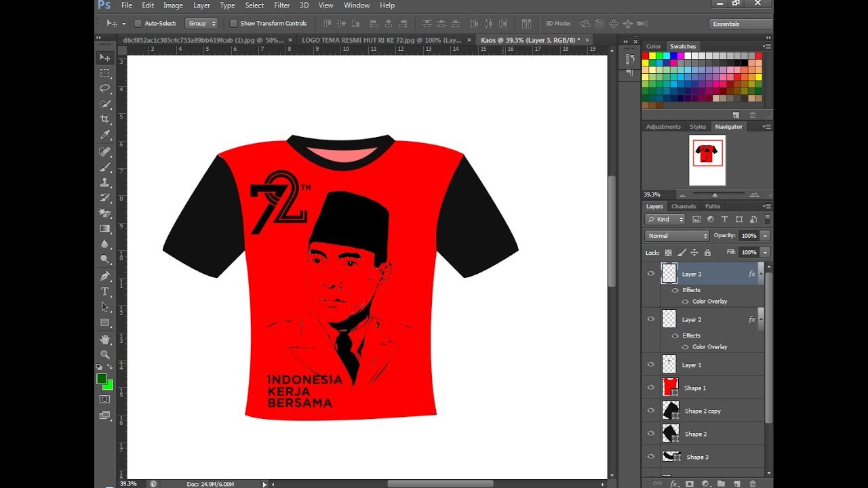This screenshot has width=868, height=488.
Task: Select the History Brush tool
Action: tap(104, 198)
